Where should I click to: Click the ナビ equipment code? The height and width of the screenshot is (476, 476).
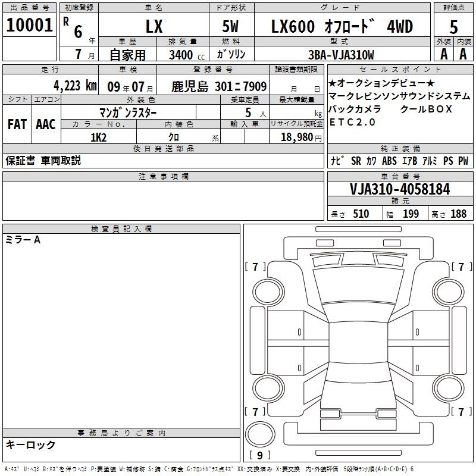click(x=337, y=161)
